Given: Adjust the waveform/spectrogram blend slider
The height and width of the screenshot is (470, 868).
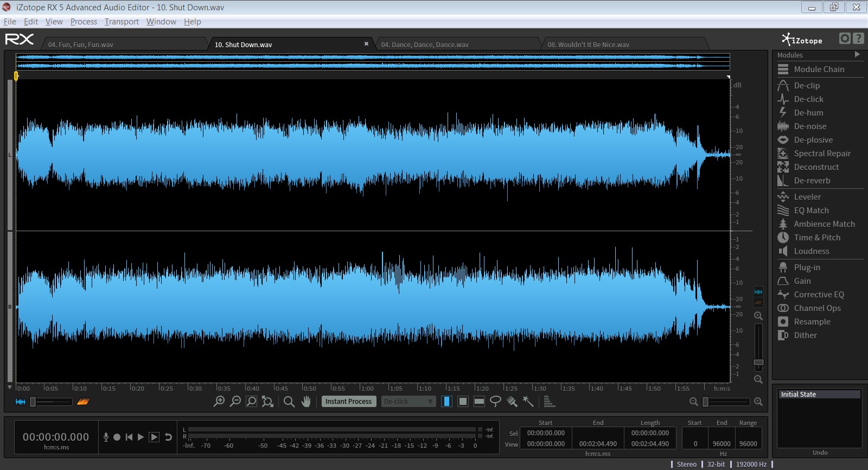Looking at the screenshot, I should [51, 402].
